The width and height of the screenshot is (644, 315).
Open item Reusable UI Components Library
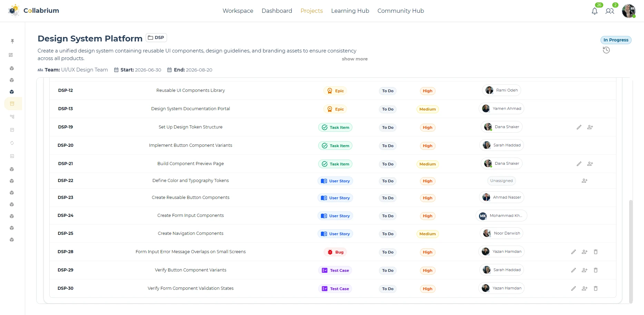(x=191, y=90)
